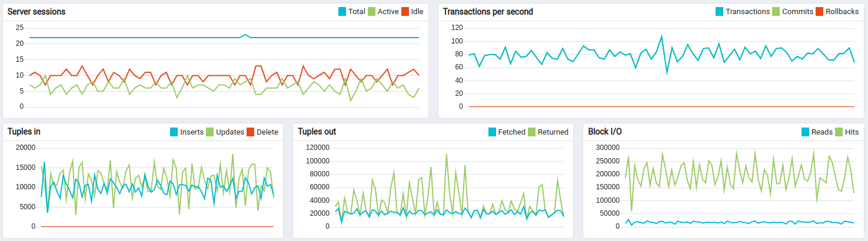The height and width of the screenshot is (241, 868).
Task: Click the Total legend color swatch
Action: tap(342, 12)
